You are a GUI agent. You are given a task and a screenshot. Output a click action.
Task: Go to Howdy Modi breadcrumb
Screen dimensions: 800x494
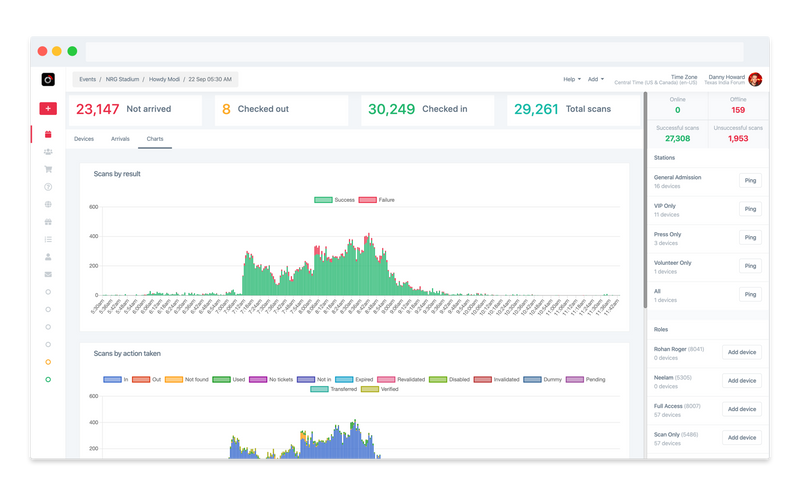click(x=164, y=79)
